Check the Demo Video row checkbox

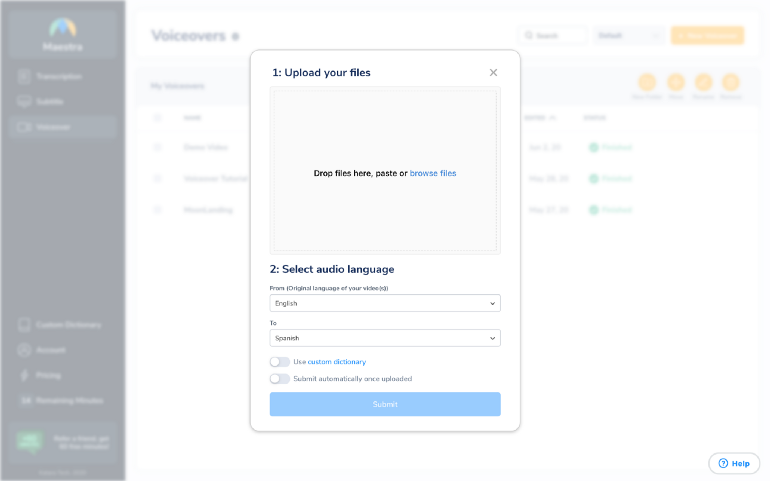(157, 147)
